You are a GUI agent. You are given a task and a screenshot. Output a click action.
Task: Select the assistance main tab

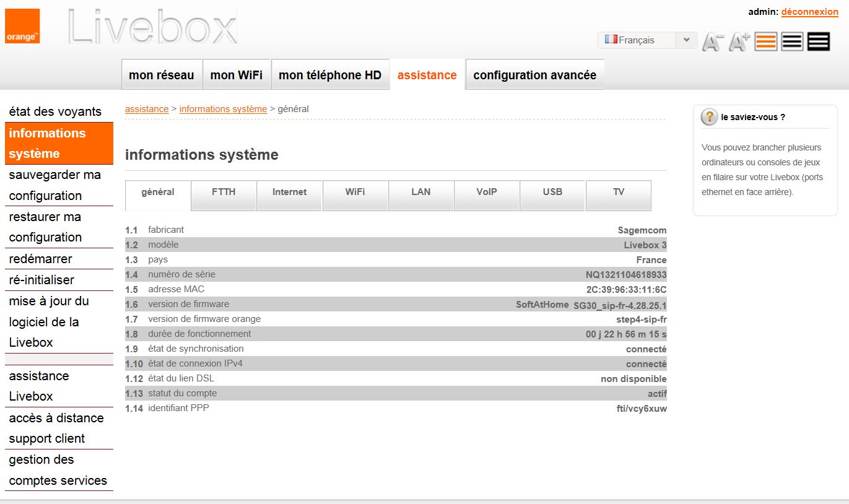[x=427, y=75]
